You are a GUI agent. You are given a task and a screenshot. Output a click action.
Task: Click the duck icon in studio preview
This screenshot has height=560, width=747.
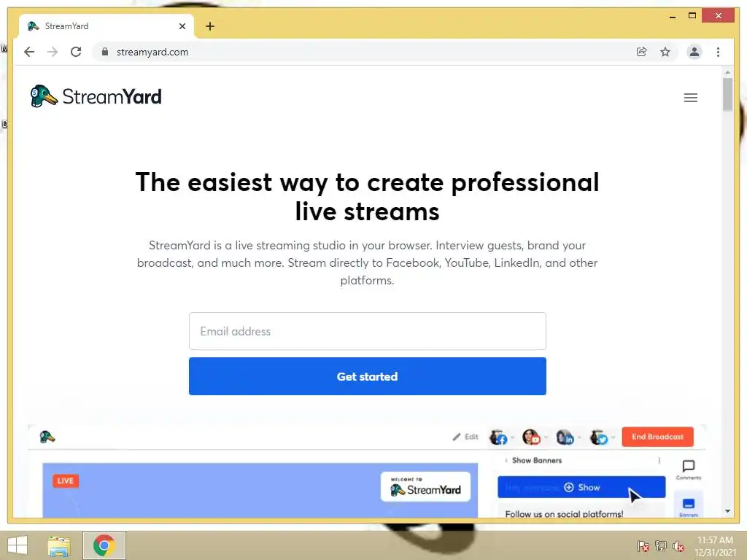47,437
